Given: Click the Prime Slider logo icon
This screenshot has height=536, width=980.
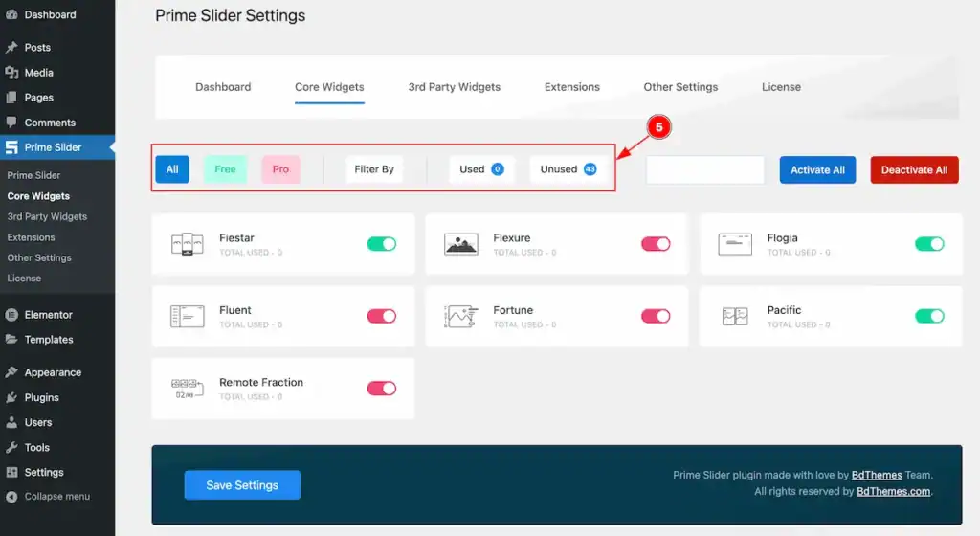Looking at the screenshot, I should [11, 147].
